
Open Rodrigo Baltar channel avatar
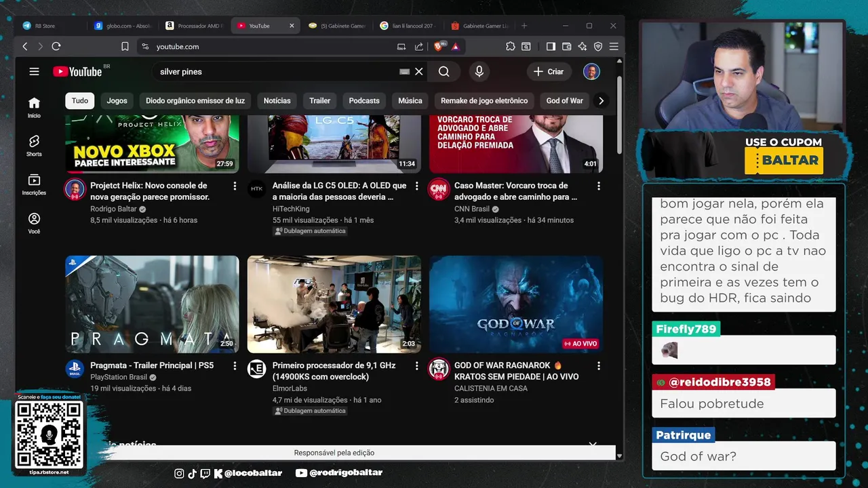pyautogui.click(x=75, y=190)
